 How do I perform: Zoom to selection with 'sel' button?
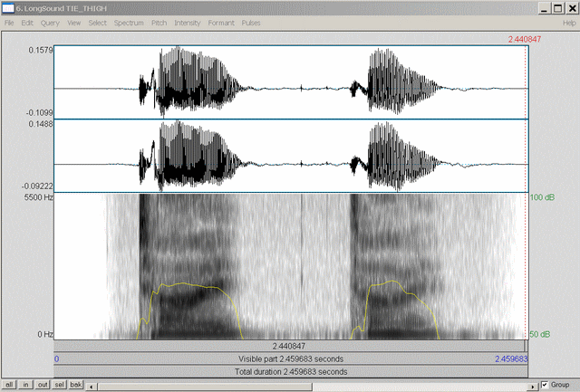(x=59, y=385)
